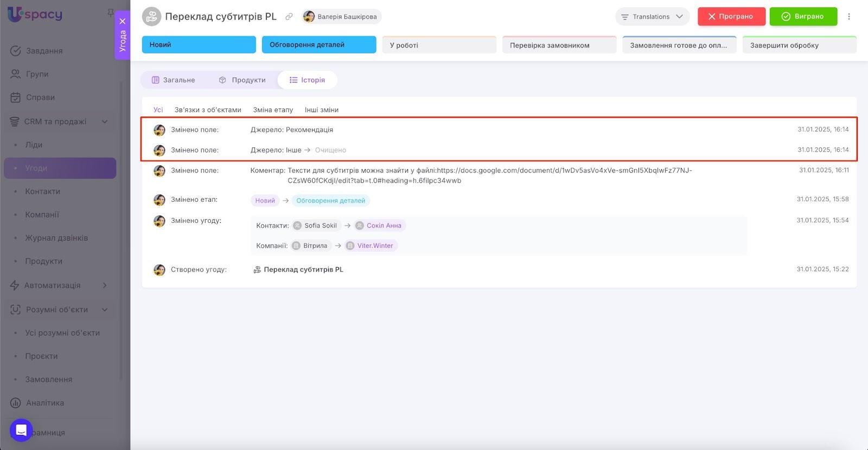This screenshot has height=450, width=868.
Task: Open the Google Docs link in comment
Action: (x=490, y=176)
